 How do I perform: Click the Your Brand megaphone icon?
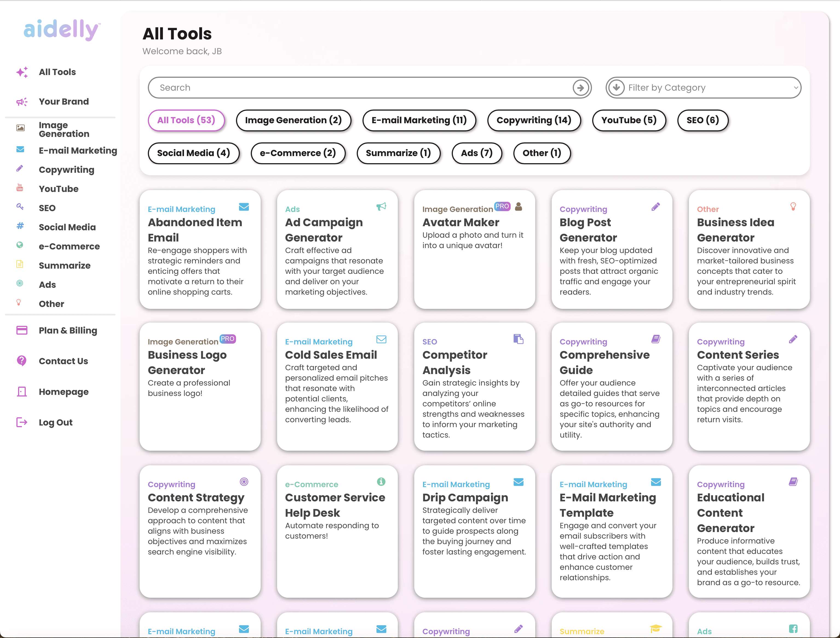[22, 102]
